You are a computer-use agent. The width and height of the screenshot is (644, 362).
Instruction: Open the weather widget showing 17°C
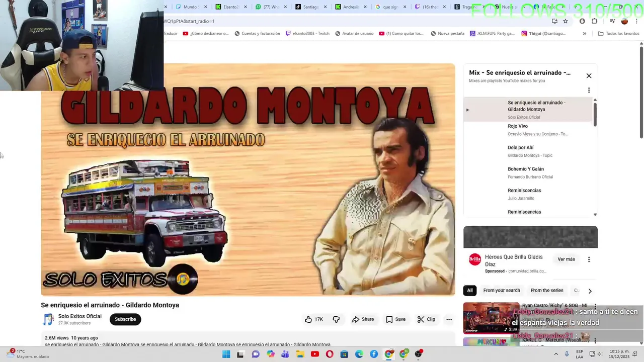(28, 354)
